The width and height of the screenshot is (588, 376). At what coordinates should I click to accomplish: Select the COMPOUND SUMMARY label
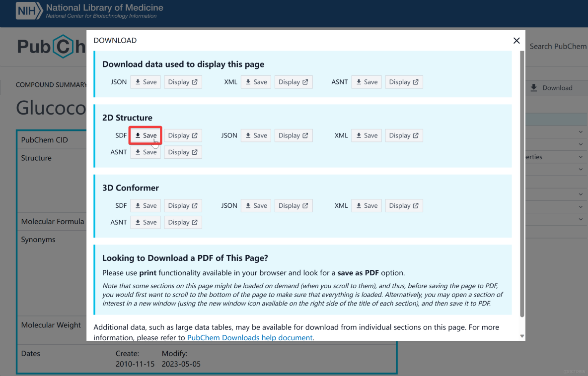51,84
